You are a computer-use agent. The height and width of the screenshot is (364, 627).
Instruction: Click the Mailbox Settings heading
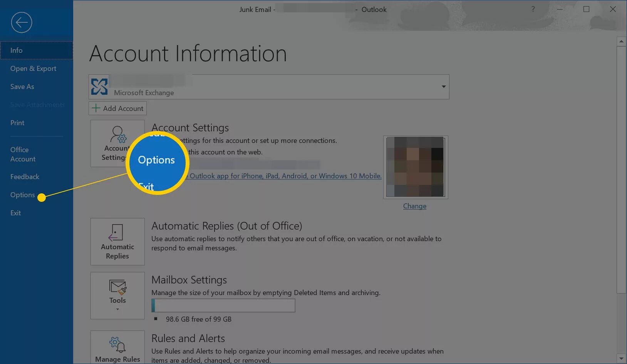point(189,280)
